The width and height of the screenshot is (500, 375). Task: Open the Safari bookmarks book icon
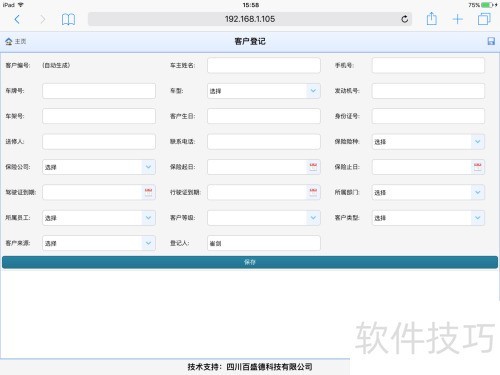(x=68, y=19)
